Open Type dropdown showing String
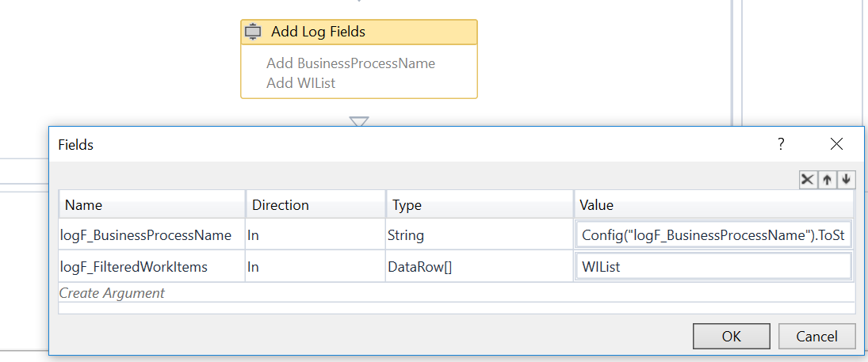Viewport: 868px width, 362px height. tap(478, 235)
